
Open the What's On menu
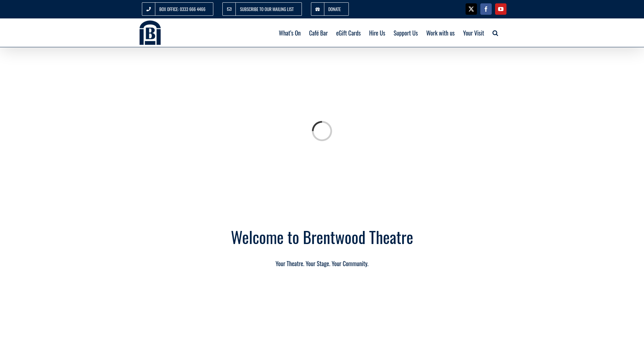[x=289, y=33]
